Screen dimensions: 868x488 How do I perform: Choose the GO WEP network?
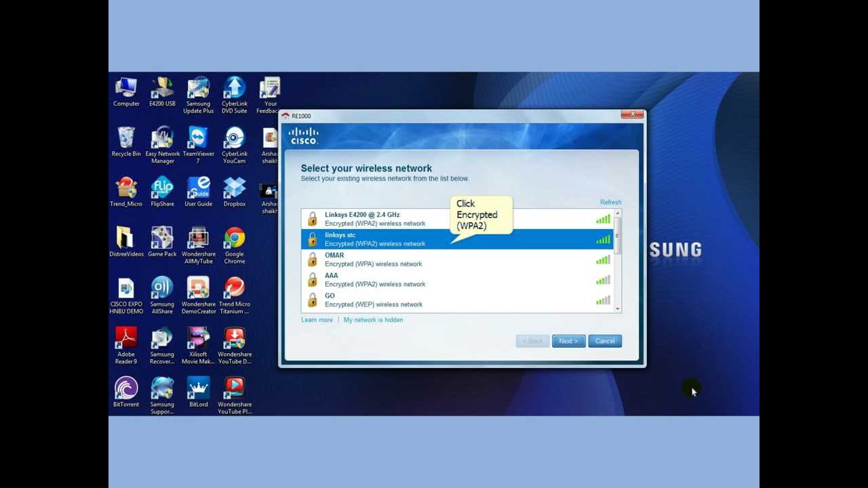458,300
